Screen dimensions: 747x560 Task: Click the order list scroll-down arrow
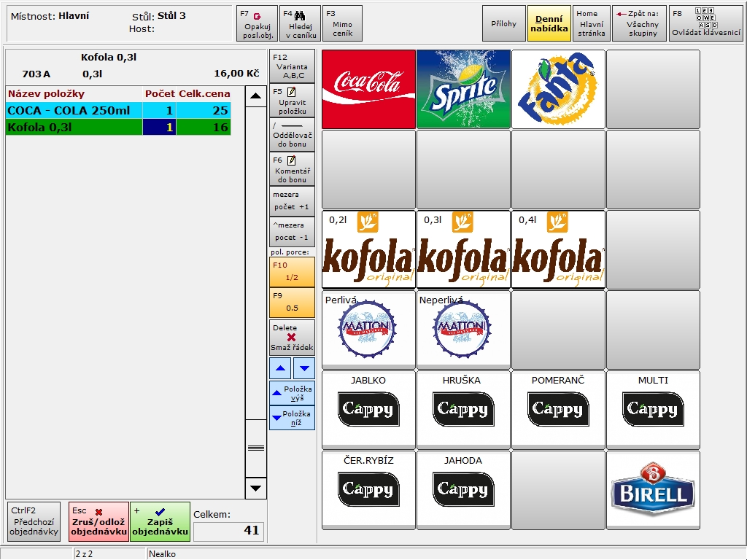pyautogui.click(x=256, y=488)
